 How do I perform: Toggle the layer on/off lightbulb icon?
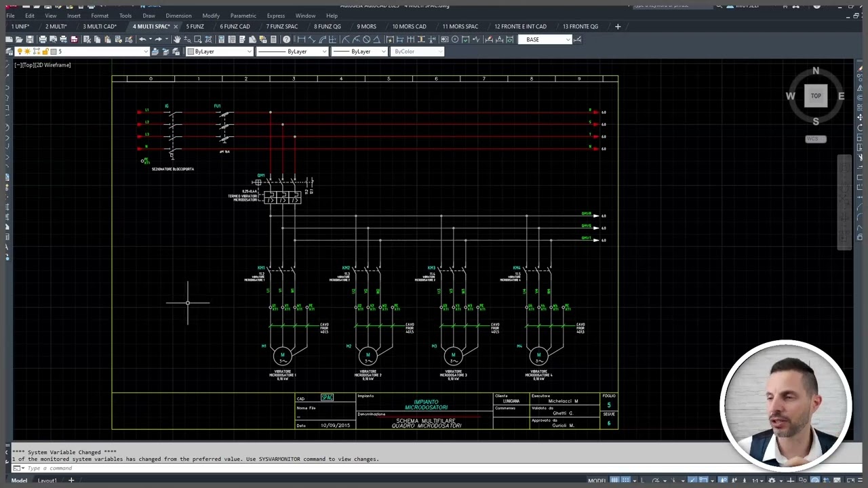point(20,52)
